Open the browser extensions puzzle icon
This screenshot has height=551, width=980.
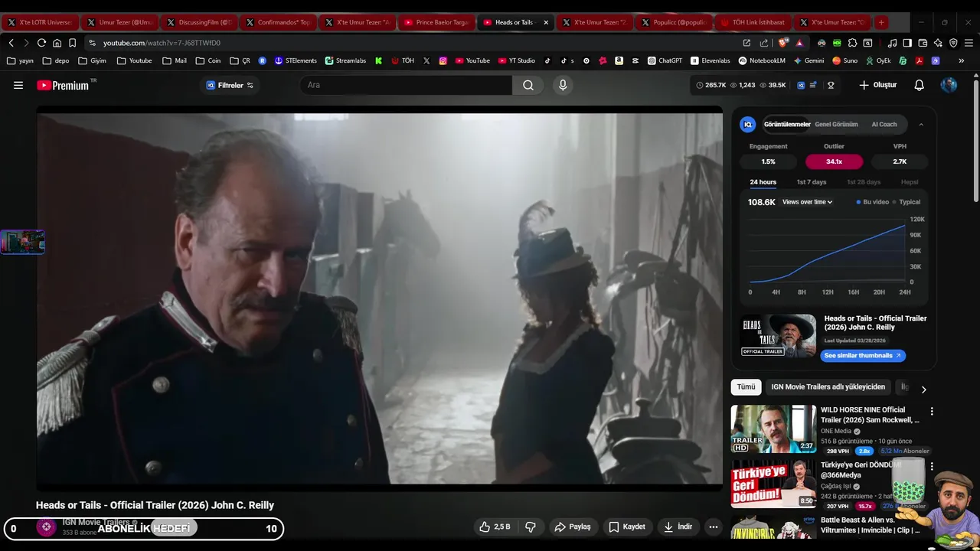[852, 43]
